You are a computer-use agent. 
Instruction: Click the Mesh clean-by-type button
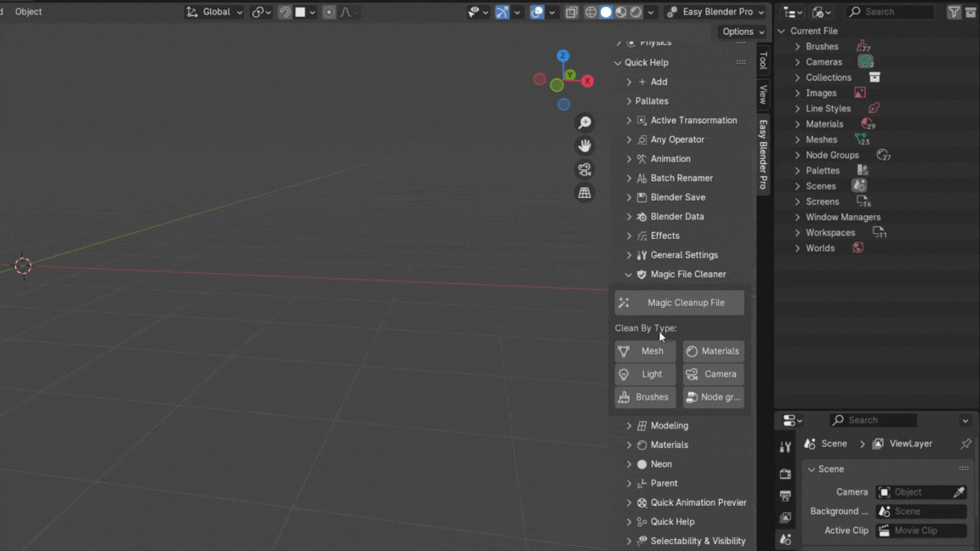[x=645, y=351]
